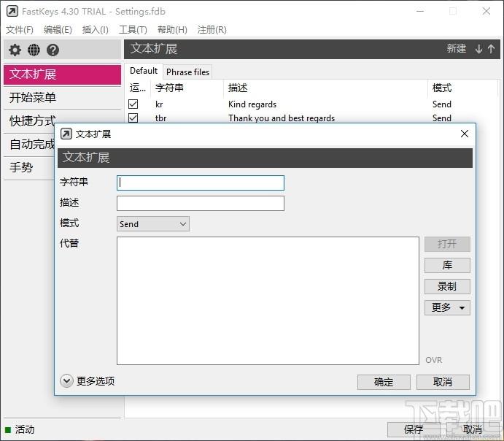The image size is (504, 441).
Task: Open the 编辑(E) menu
Action: [58, 30]
